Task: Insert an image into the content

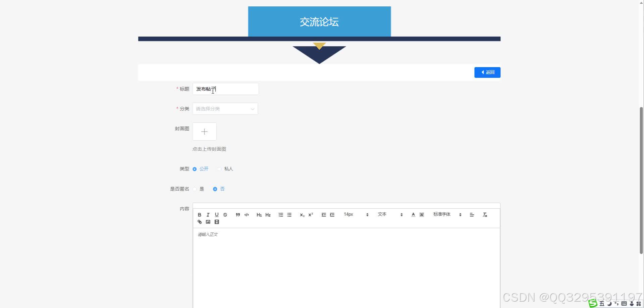Action: [x=208, y=222]
